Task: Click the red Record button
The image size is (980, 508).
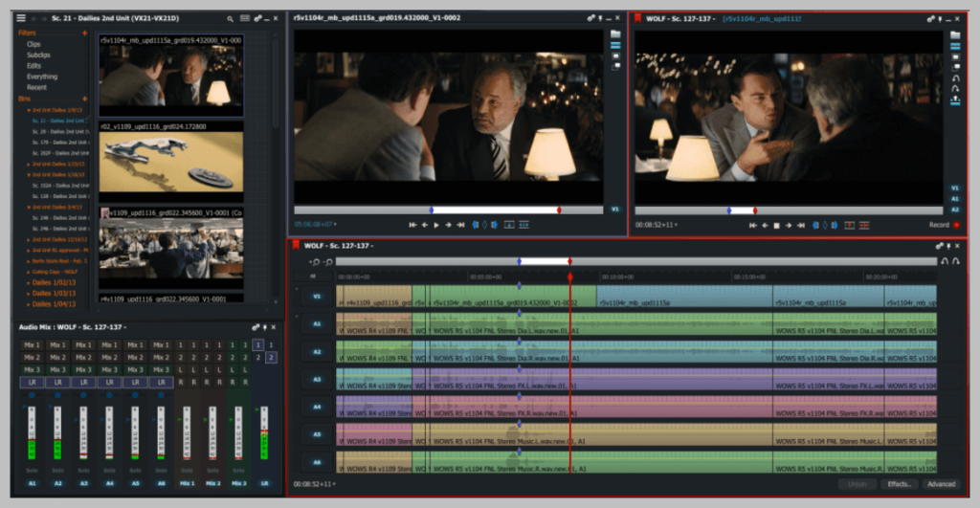Action: click(956, 225)
